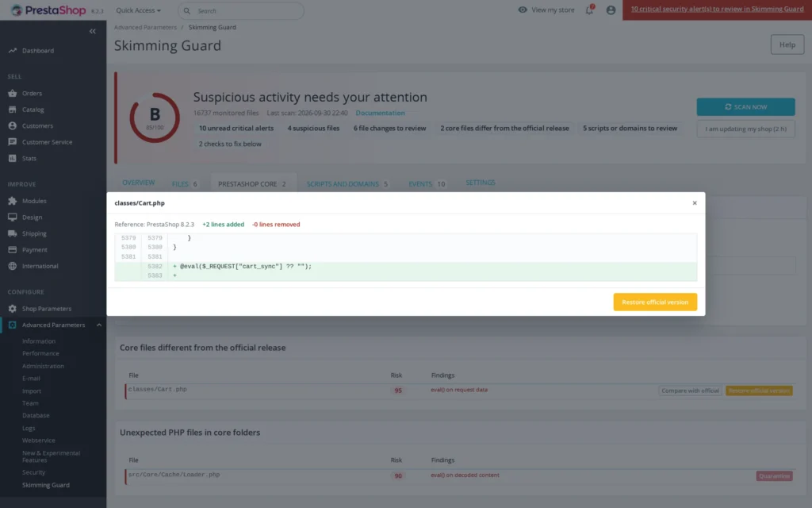Click Restore official version in Cart.php row

pos(759,391)
